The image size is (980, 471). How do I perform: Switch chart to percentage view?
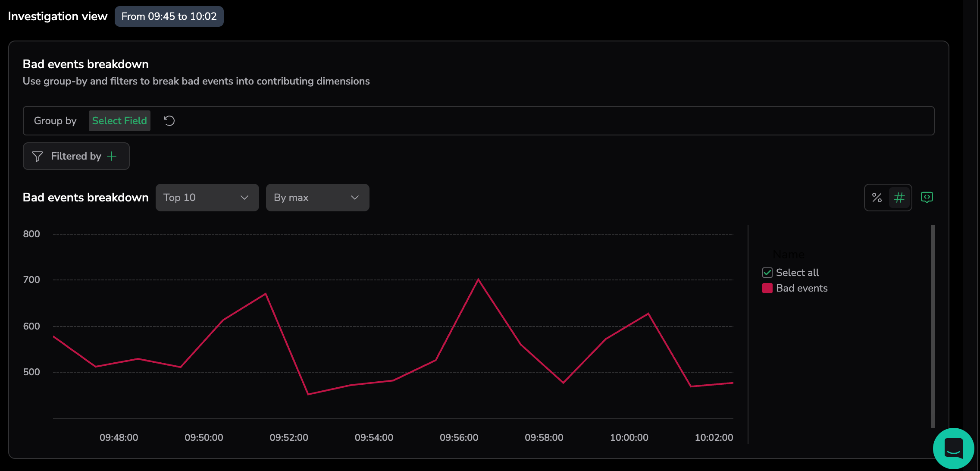click(877, 198)
